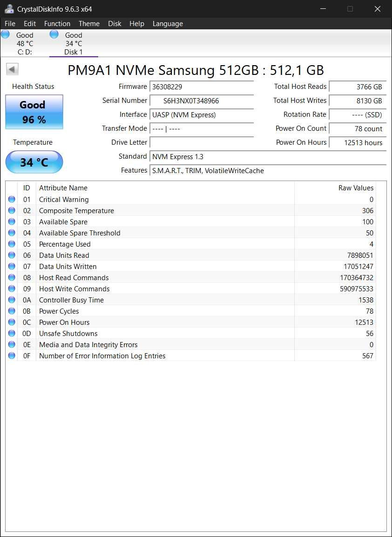Open the Function menu
This screenshot has width=392, height=537.
coord(57,24)
